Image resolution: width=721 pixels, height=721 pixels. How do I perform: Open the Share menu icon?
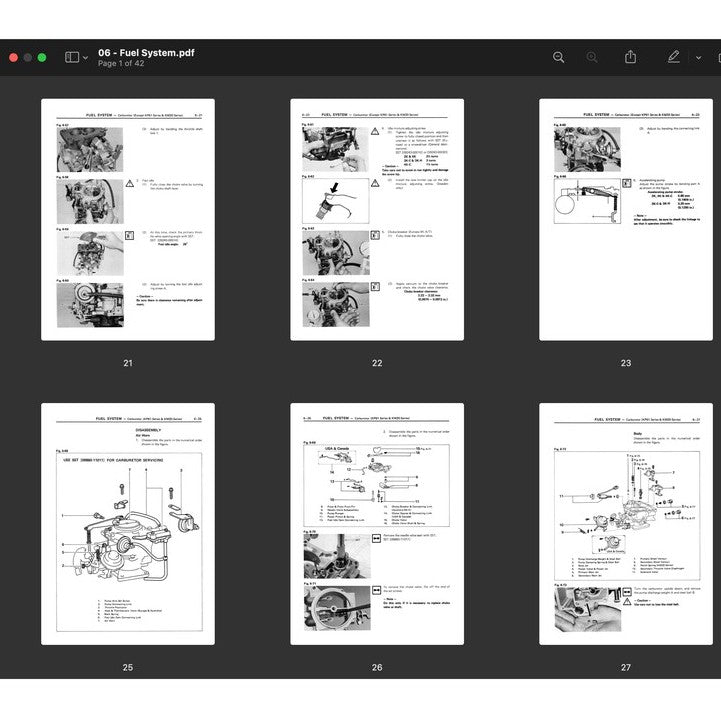point(630,57)
